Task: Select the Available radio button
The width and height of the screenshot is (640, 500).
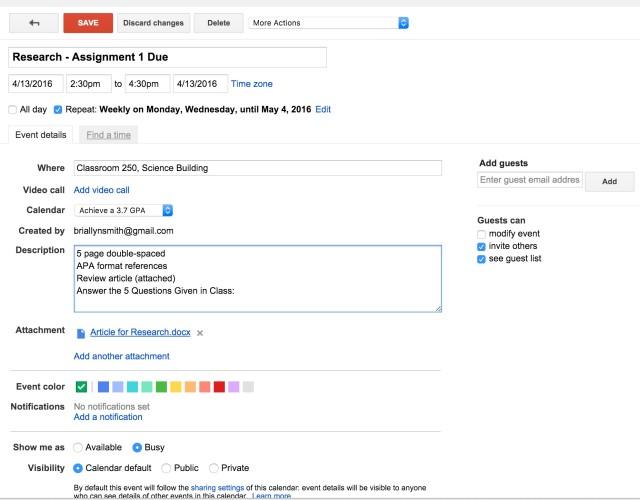Action: (x=78, y=447)
